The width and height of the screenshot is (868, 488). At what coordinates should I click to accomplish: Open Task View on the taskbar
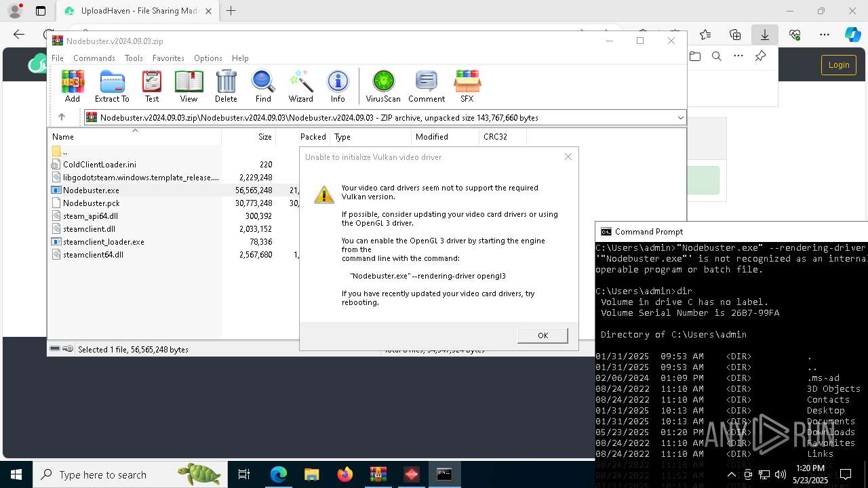point(244,474)
